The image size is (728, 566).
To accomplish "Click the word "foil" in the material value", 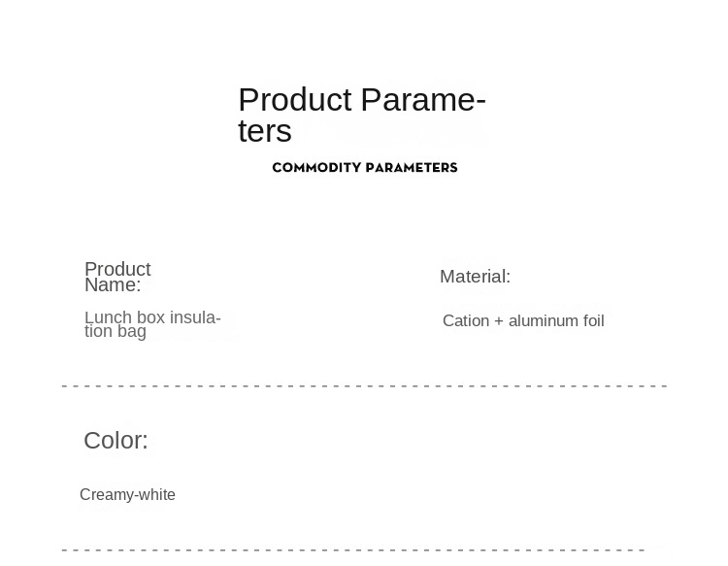I will point(593,321).
